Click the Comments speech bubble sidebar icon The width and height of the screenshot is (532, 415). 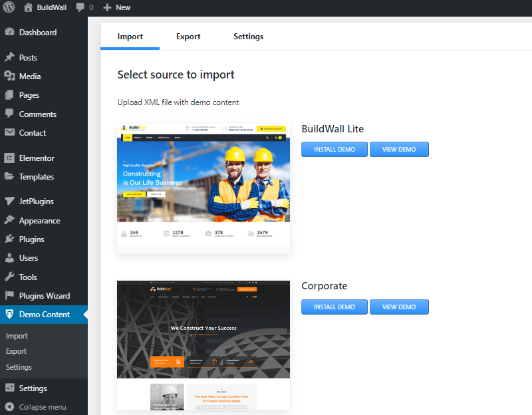tap(9, 113)
